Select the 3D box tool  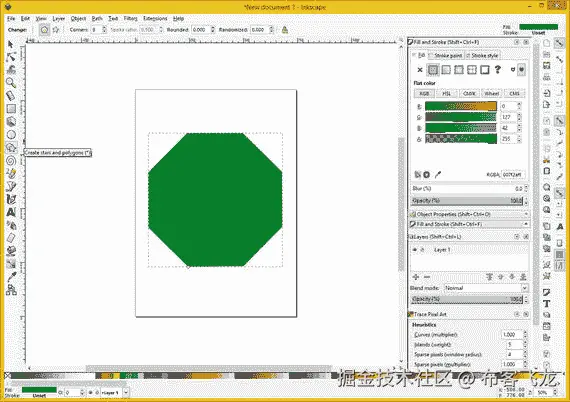pyautogui.click(x=11, y=121)
